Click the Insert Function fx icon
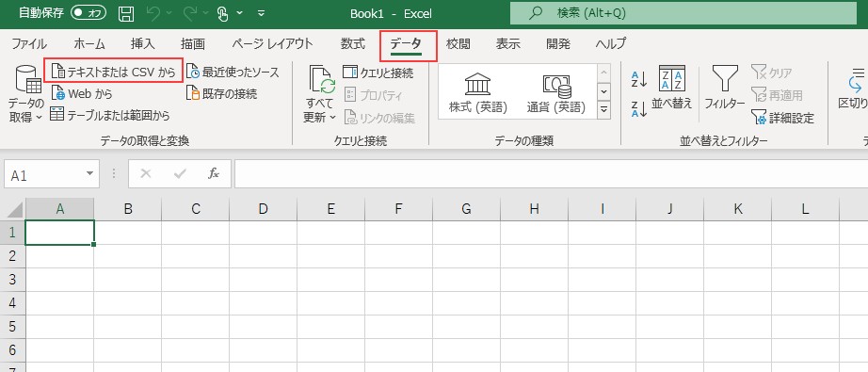868x372 pixels. (x=214, y=174)
